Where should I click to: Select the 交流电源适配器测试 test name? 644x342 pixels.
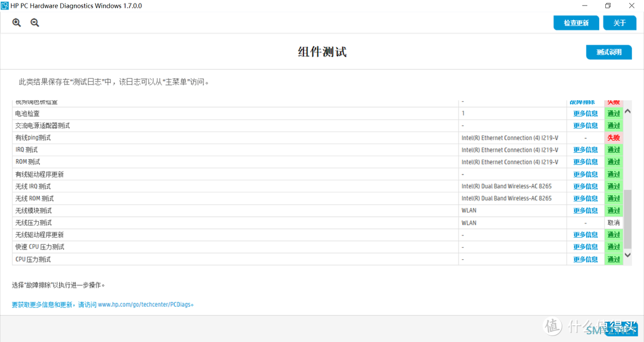click(43, 126)
